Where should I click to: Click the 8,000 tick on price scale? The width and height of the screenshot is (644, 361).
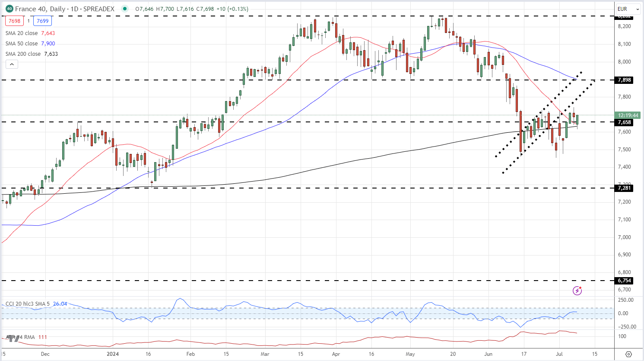point(624,62)
